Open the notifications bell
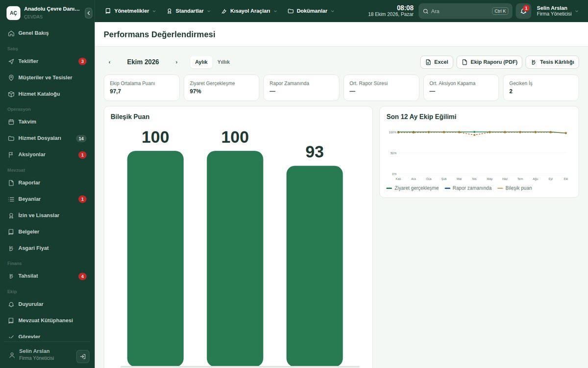 523,11
